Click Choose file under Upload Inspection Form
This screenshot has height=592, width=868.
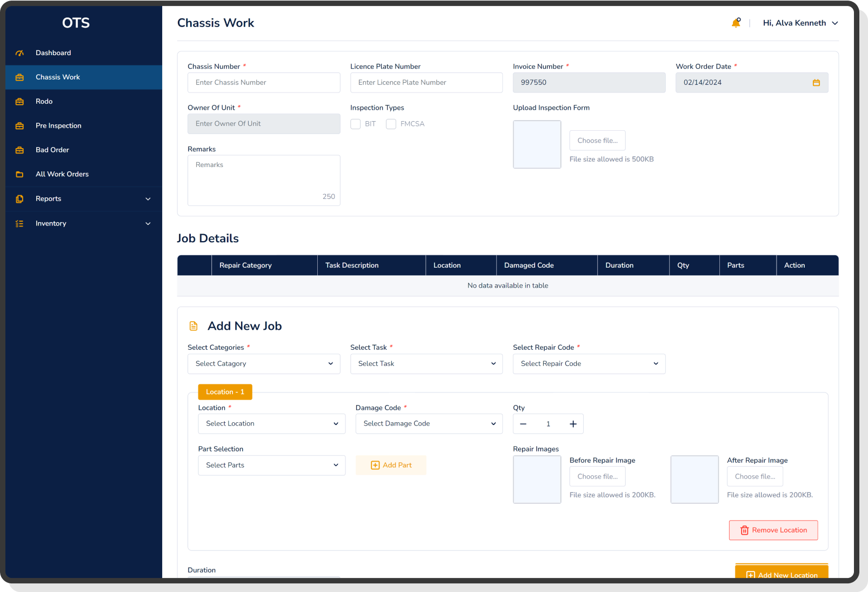[597, 141]
